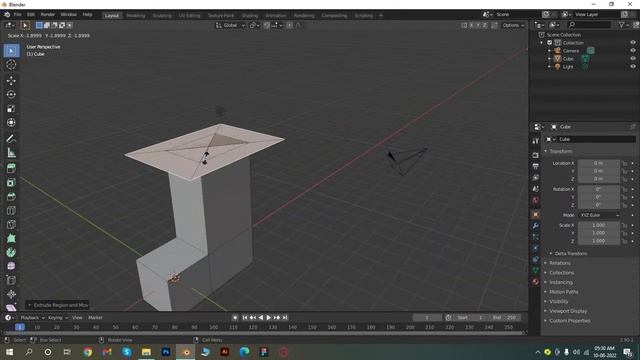The width and height of the screenshot is (640, 360).
Task: Open the Material properties tab
Action: pos(536,282)
